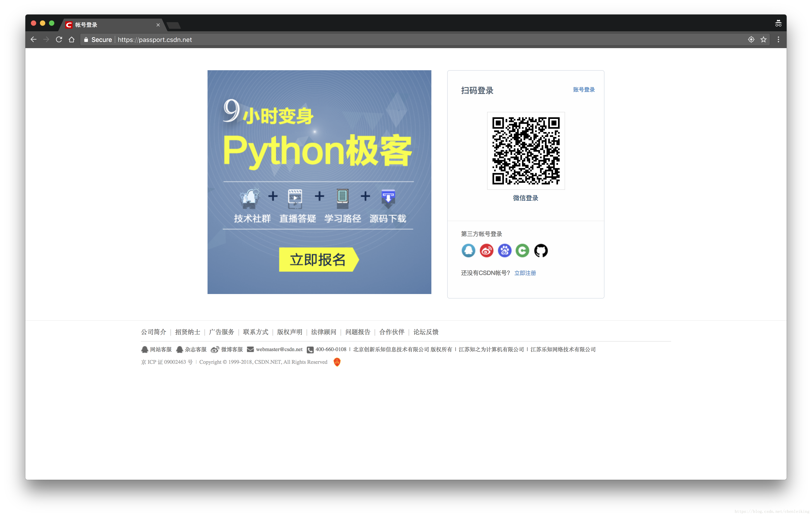Close the 帐号登录 tab
The height and width of the screenshot is (516, 812).
tap(158, 25)
